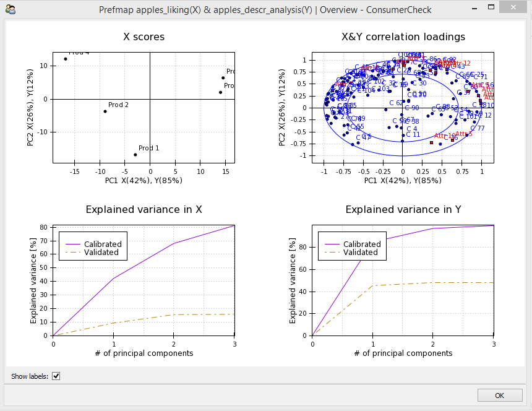532x411 pixels.
Task: Click the ConsumerCheck app icon in title bar
Action: tap(11, 9)
